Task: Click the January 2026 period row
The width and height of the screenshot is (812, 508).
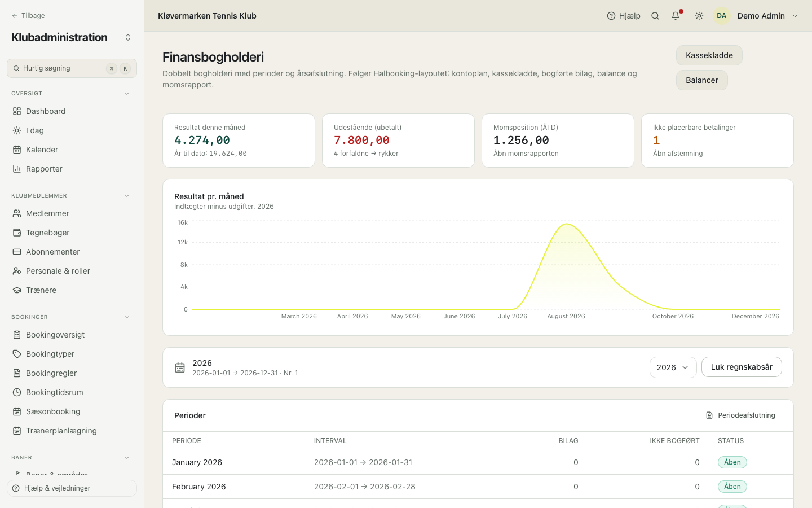Action: click(478, 462)
